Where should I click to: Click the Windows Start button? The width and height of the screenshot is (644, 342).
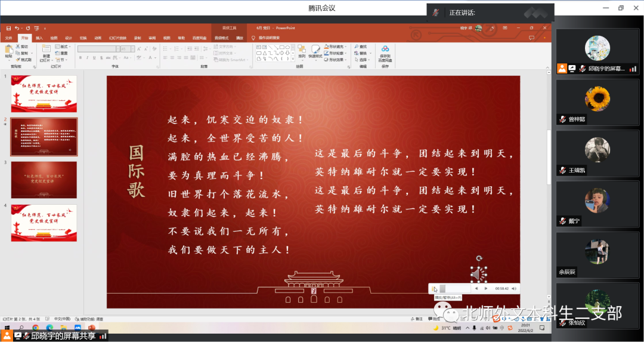(7, 328)
